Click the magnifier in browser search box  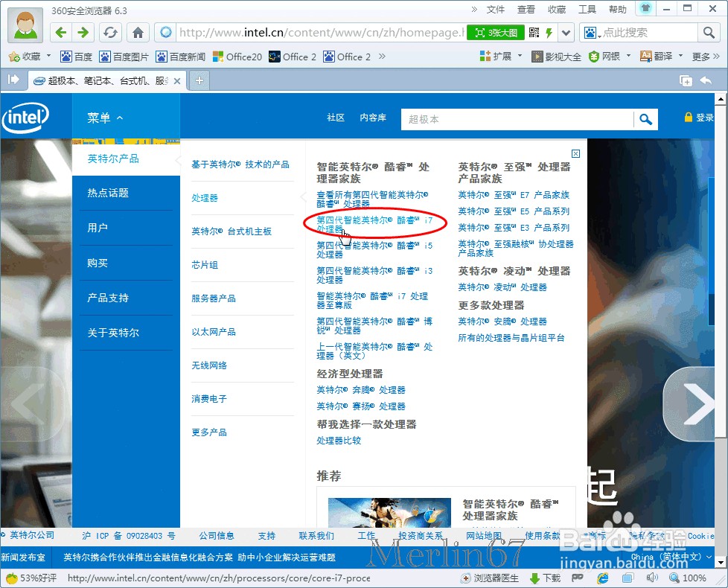point(709,33)
